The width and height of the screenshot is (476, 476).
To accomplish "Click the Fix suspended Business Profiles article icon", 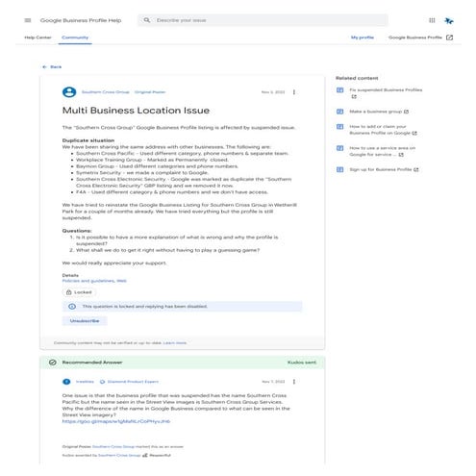I will coord(340,90).
